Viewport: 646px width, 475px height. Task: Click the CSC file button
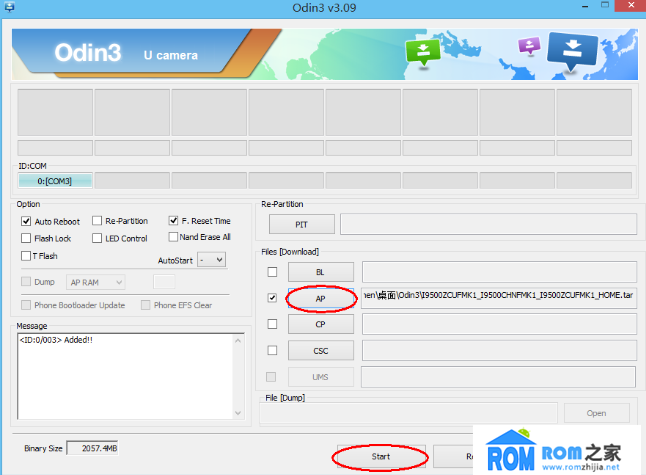pos(321,351)
